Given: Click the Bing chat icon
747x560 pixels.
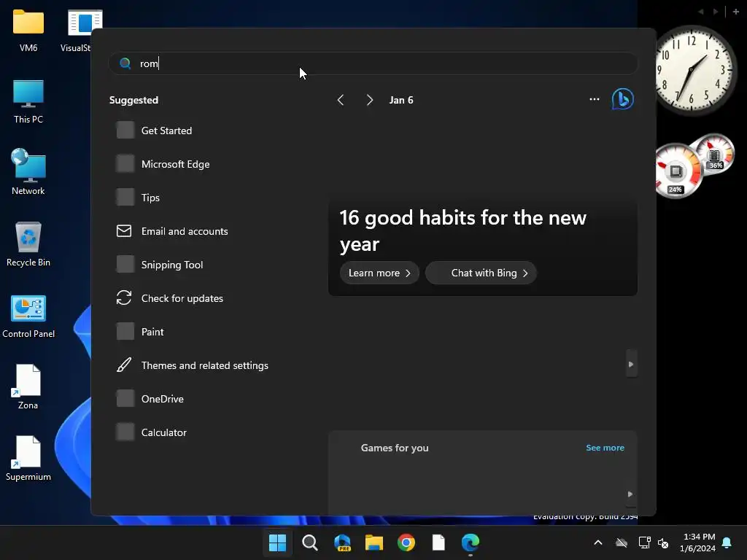Looking at the screenshot, I should pos(623,99).
